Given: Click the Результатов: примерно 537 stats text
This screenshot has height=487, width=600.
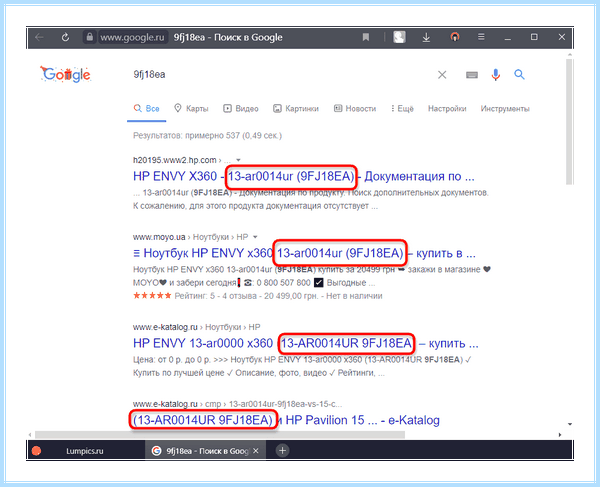Looking at the screenshot, I should 207,135.
